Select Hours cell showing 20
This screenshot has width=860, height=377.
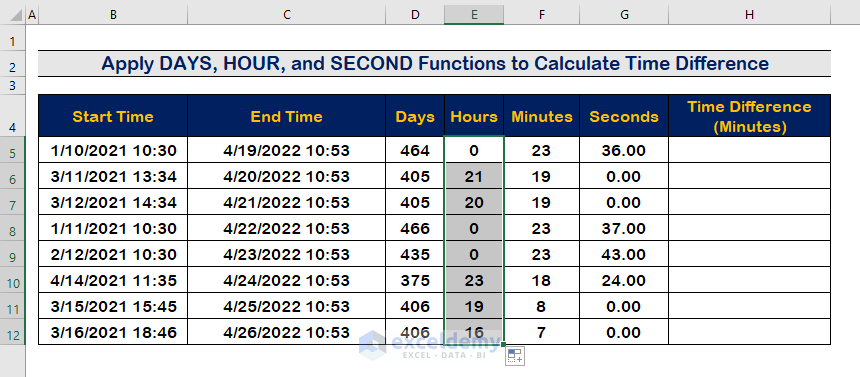(474, 202)
